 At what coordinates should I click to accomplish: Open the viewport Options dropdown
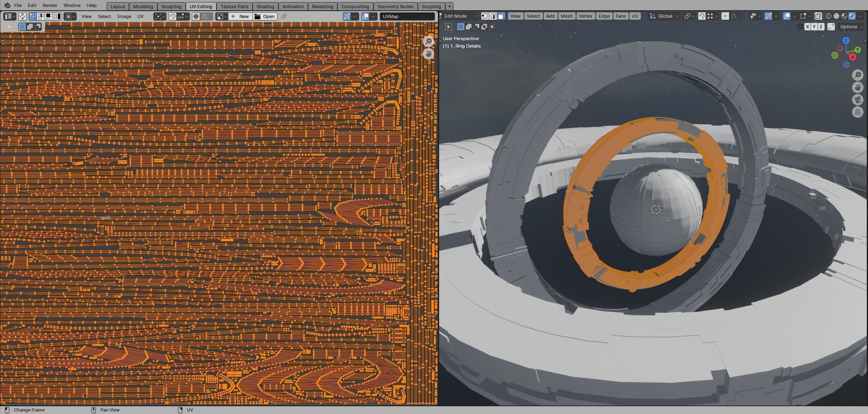coord(851,27)
